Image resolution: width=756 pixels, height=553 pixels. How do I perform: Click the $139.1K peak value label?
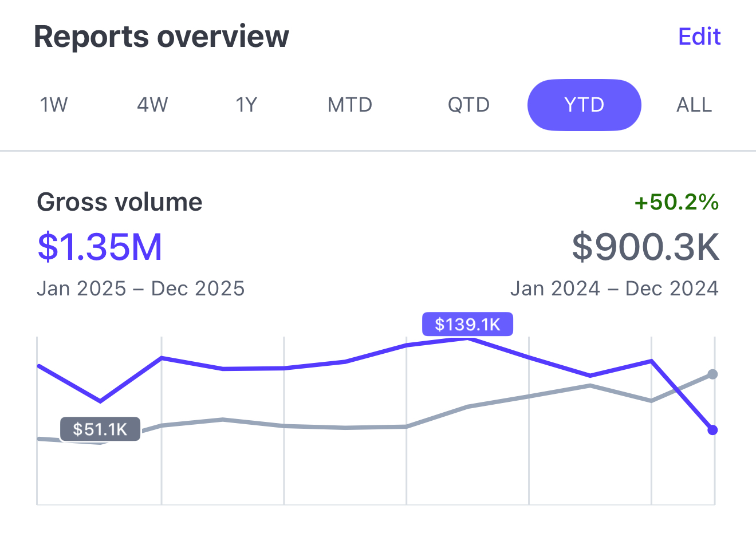(x=467, y=325)
